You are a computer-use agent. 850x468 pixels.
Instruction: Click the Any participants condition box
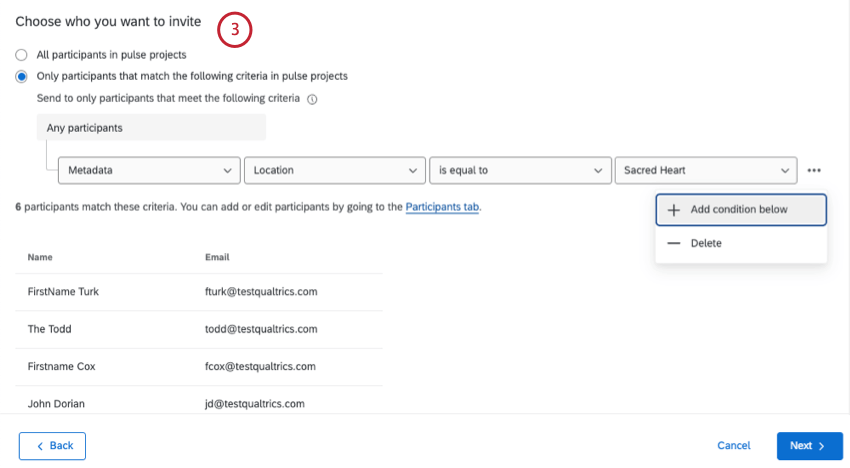tap(151, 127)
